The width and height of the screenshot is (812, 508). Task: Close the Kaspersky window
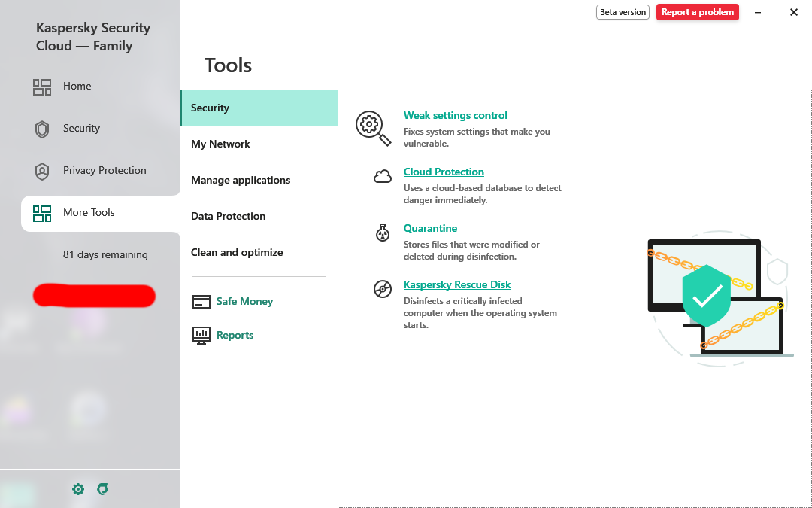tap(793, 12)
